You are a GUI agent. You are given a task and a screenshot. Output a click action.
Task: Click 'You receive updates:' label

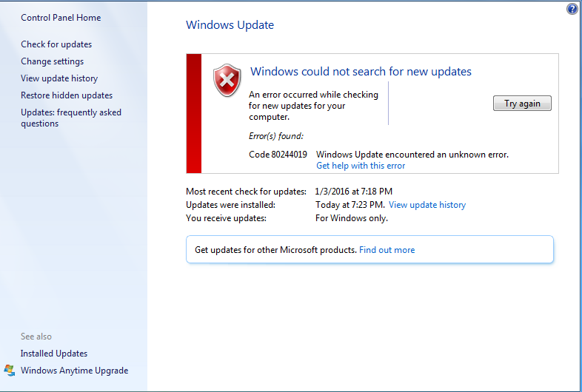pyautogui.click(x=226, y=218)
